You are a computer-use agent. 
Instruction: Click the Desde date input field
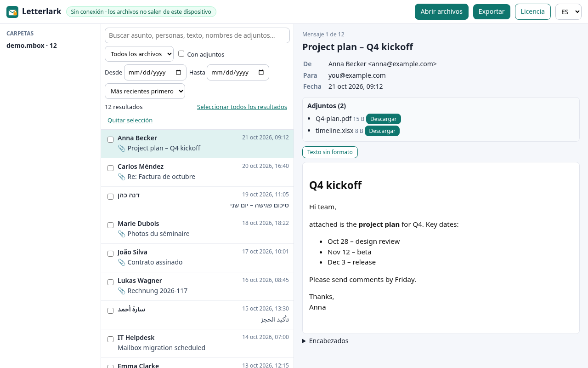click(x=155, y=73)
